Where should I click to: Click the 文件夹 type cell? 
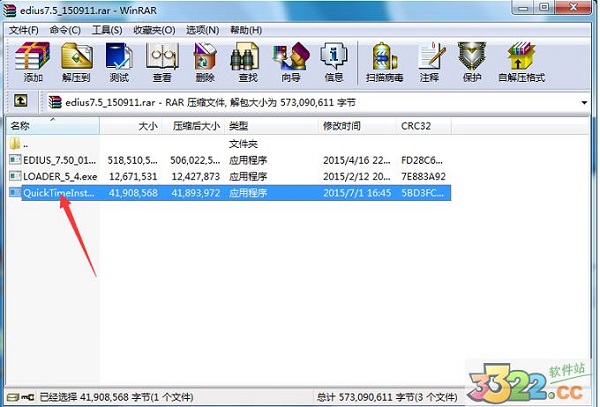click(243, 144)
